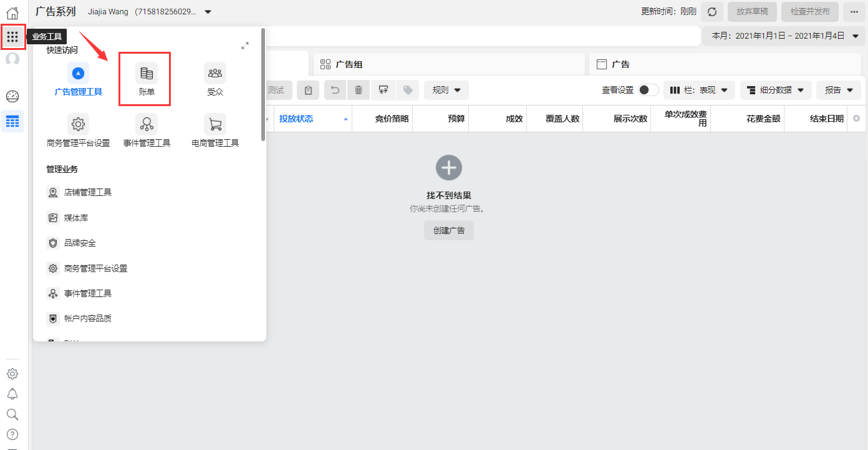
Task: Click the undo arrow icon
Action: 335,90
